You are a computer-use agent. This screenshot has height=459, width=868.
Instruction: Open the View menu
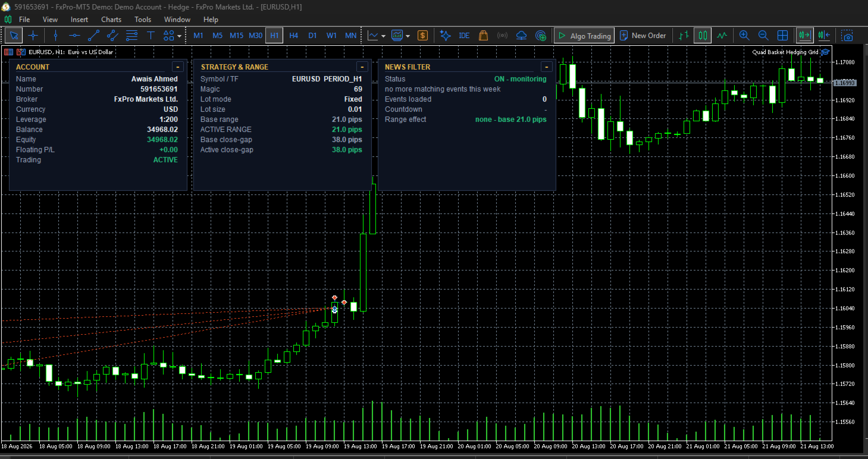point(50,20)
